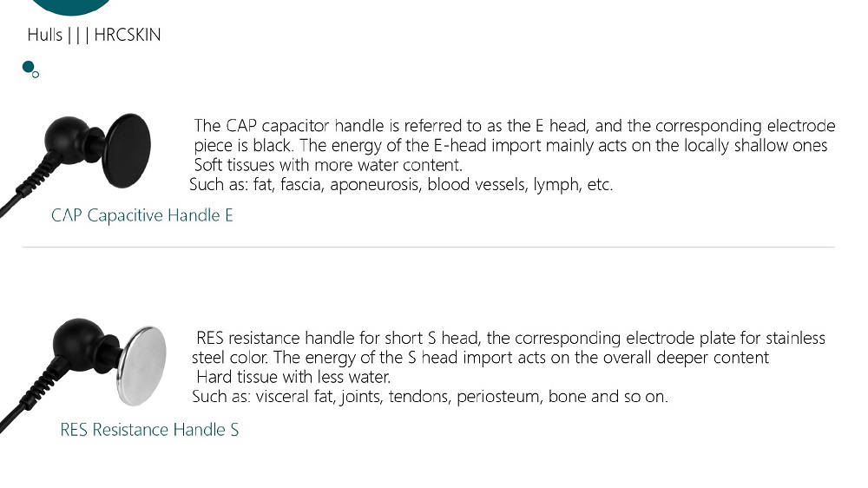The image size is (868, 488).
Task: Click the "Hulls" text at top
Action: 44,36
